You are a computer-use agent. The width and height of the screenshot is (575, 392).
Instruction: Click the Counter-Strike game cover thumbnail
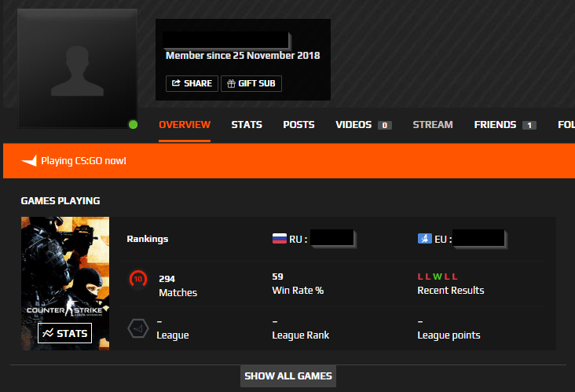point(65,283)
